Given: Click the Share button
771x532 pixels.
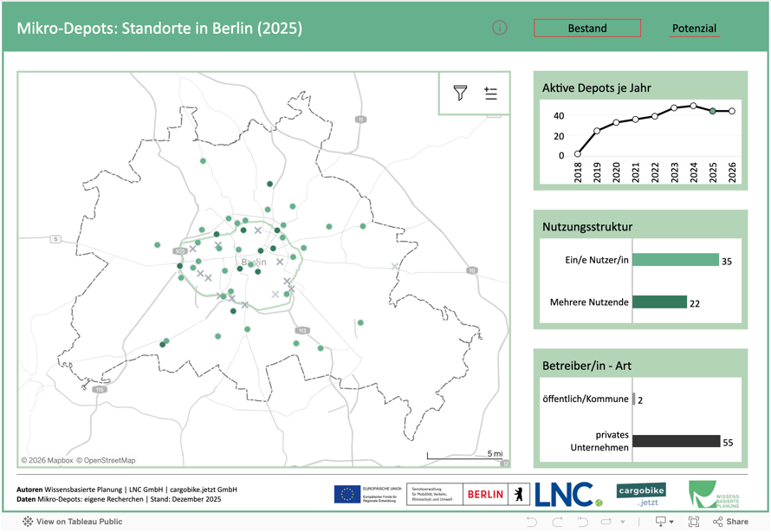Looking at the screenshot, I should (x=730, y=522).
